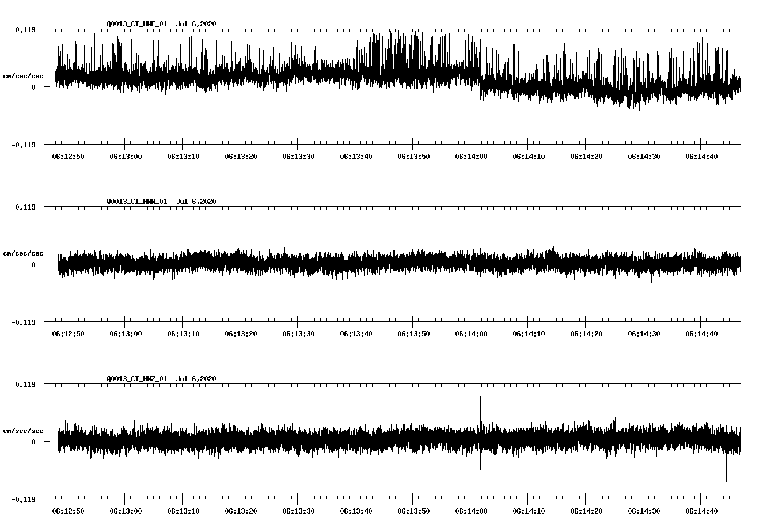
Task: Pick 06:14:10 timestamp under HNZ plot
Action: pos(529,511)
